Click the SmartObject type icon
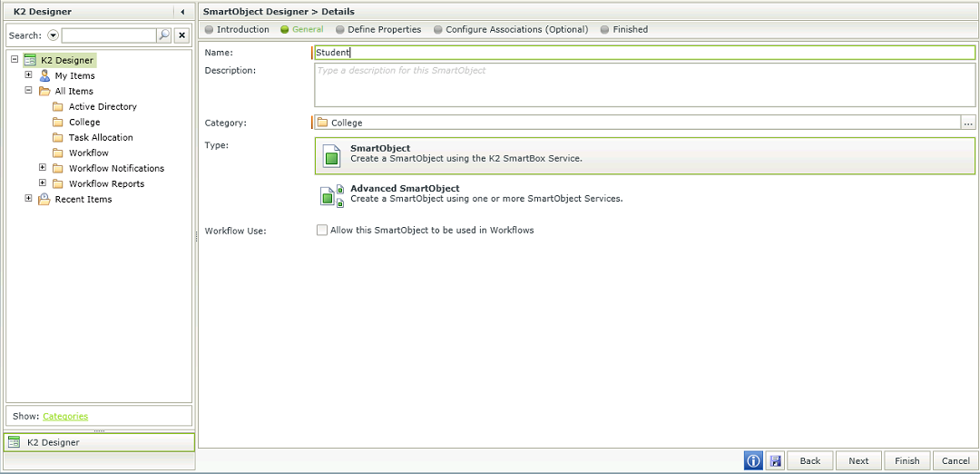This screenshot has width=980, height=474. pyautogui.click(x=331, y=154)
